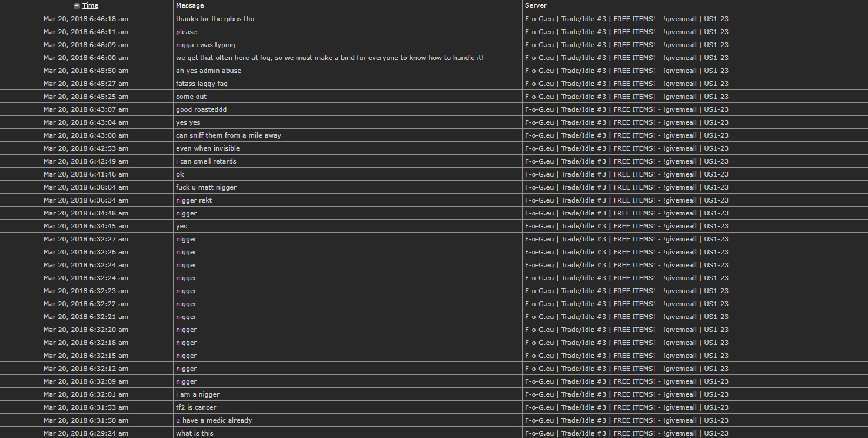Select "u have a medic already" message

click(214, 420)
